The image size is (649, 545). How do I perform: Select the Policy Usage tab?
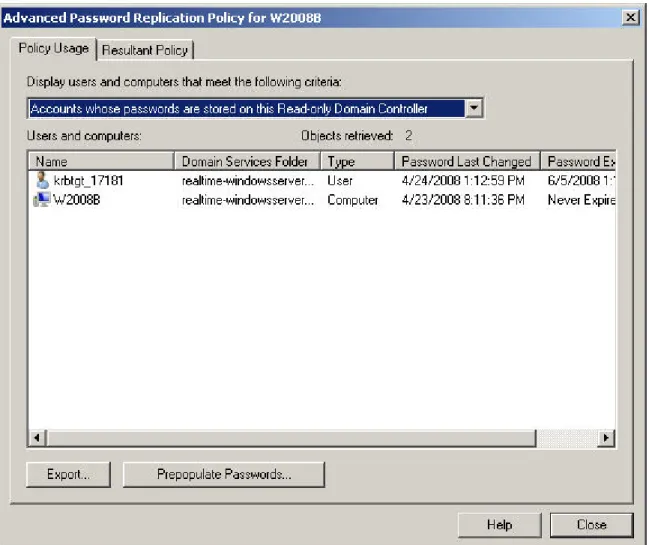[53, 48]
